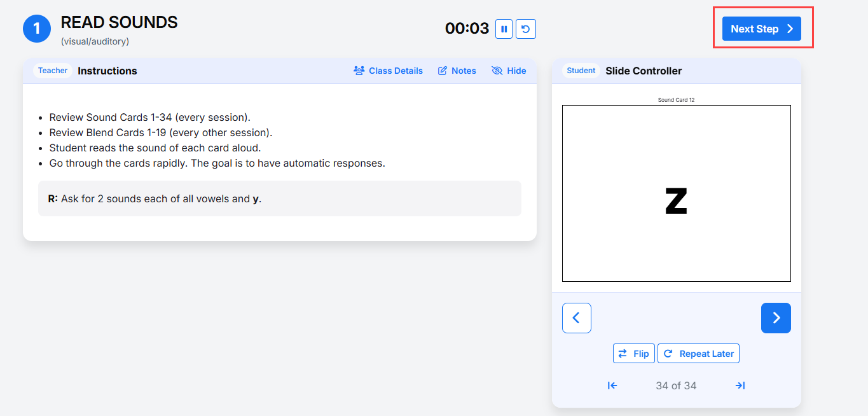868x416 pixels.
Task: Pause the session timer
Action: tap(504, 29)
